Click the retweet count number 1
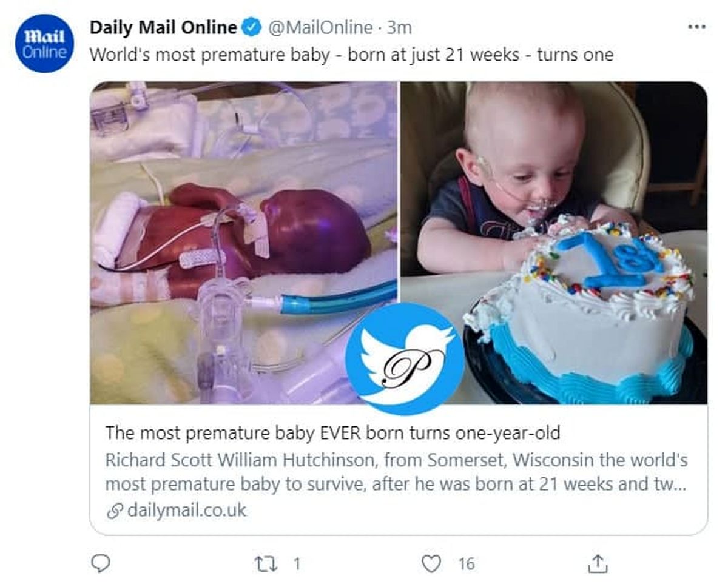This screenshot has width=728, height=587. pos(297,564)
